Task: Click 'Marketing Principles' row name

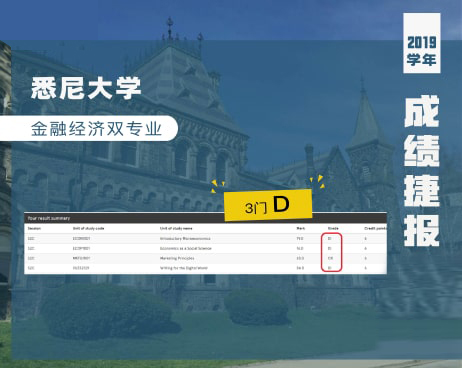Action: (x=177, y=258)
